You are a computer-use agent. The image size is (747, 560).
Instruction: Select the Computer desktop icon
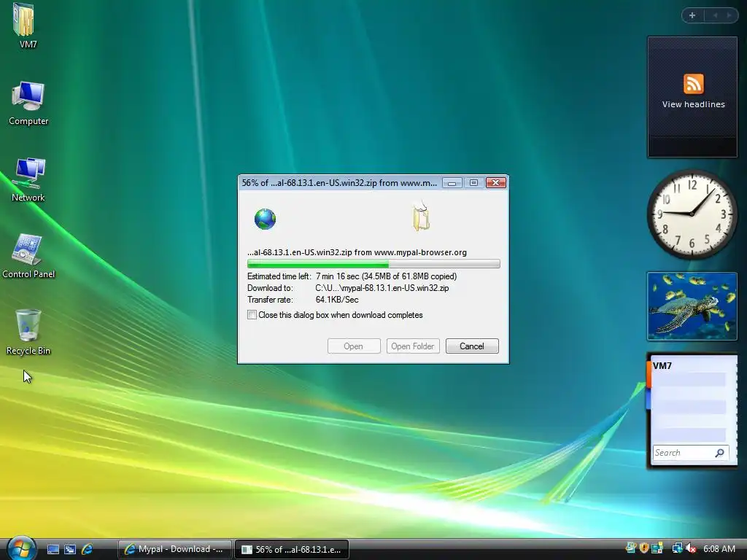pos(28,104)
